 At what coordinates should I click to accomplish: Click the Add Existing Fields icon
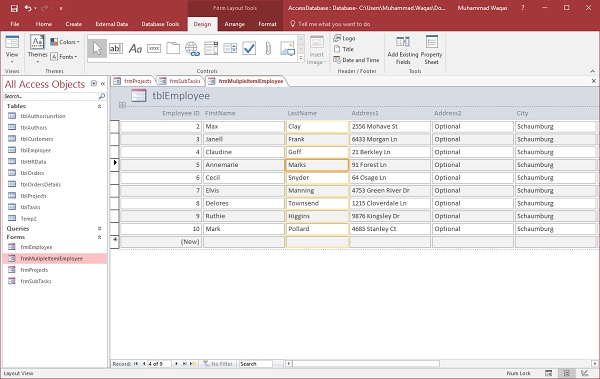(x=403, y=50)
